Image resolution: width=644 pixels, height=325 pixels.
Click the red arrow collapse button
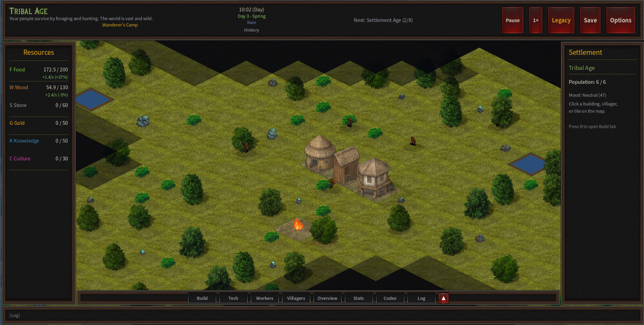click(443, 298)
